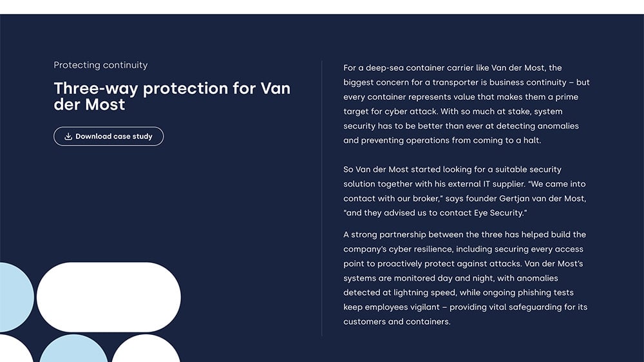The width and height of the screenshot is (644, 362).
Task: Click the "Protecting continuity" subtitle text
Action: pos(100,65)
